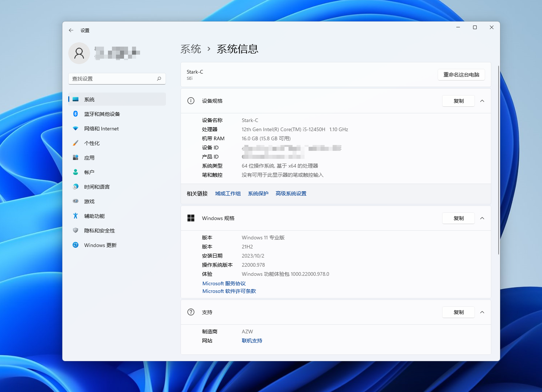
Task: Collapse the Windows 规格 section chevron
Action: (x=482, y=218)
